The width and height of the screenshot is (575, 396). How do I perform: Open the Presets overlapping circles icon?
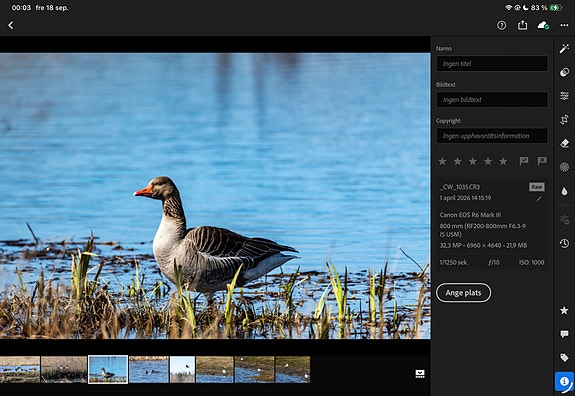coord(564,72)
